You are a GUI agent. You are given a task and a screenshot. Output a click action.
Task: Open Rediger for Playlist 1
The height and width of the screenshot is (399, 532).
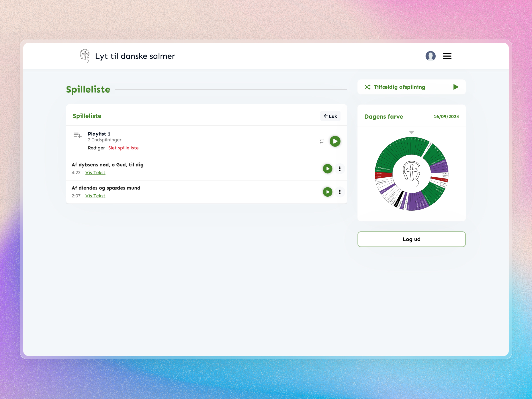(96, 148)
